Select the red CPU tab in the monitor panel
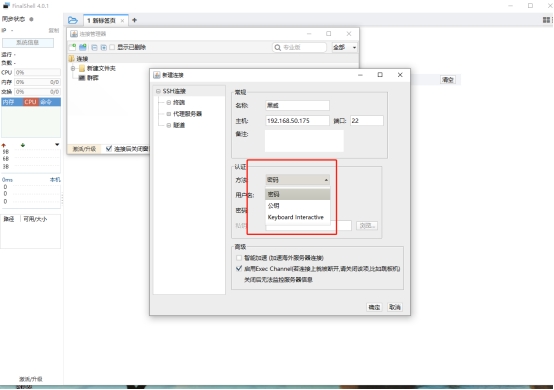The image size is (554, 390). (30, 102)
